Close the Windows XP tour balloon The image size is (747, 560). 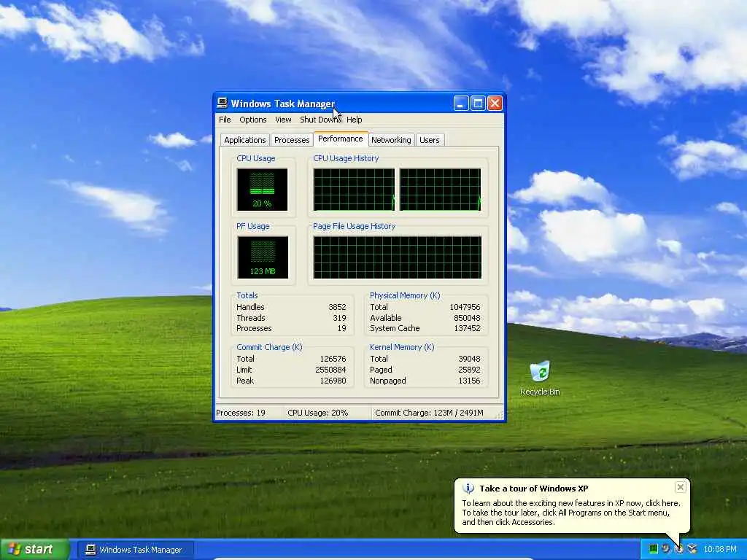681,487
